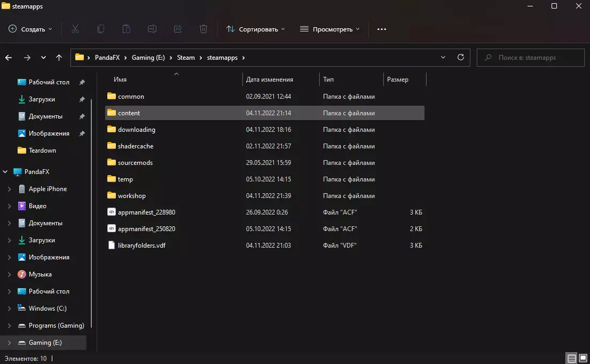Collapse the PandaFX tree node
Viewport: 590px width, 364px height.
point(5,172)
